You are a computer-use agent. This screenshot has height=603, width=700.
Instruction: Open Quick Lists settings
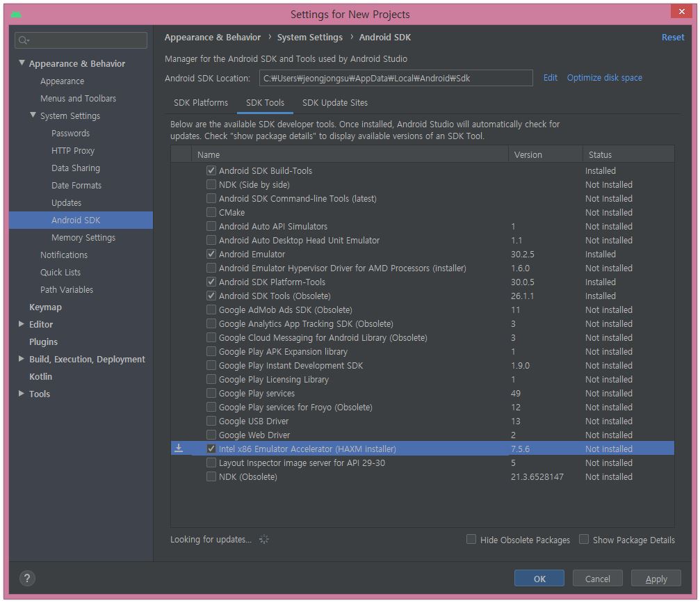pos(60,273)
